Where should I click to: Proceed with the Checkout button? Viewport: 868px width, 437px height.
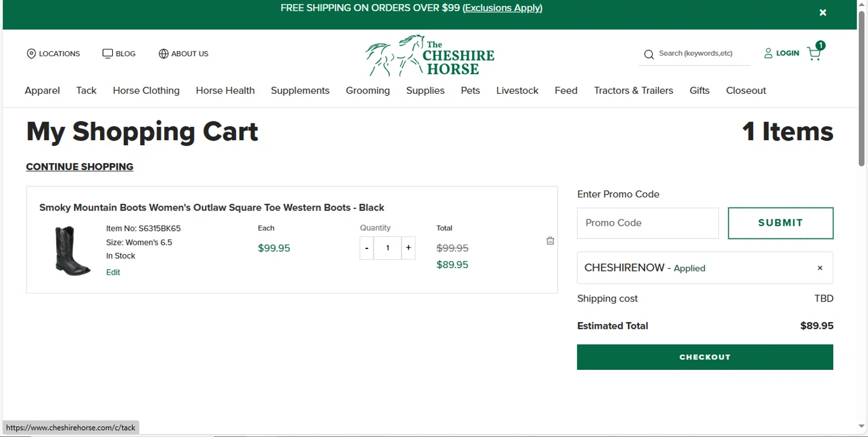click(x=705, y=357)
